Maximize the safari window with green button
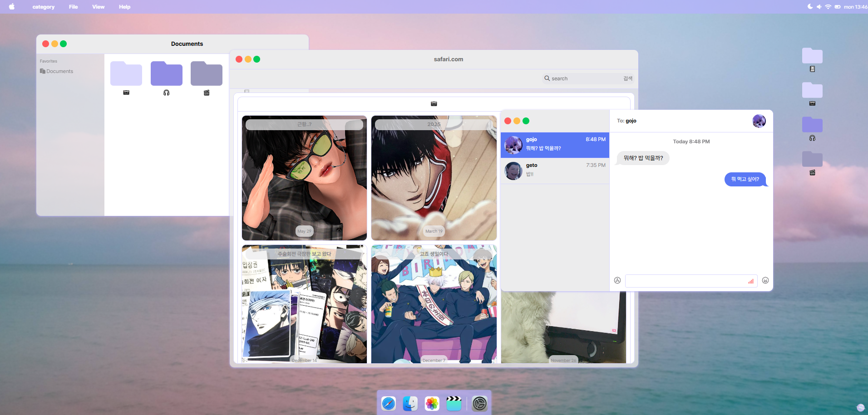This screenshot has width=868, height=415. tap(257, 59)
